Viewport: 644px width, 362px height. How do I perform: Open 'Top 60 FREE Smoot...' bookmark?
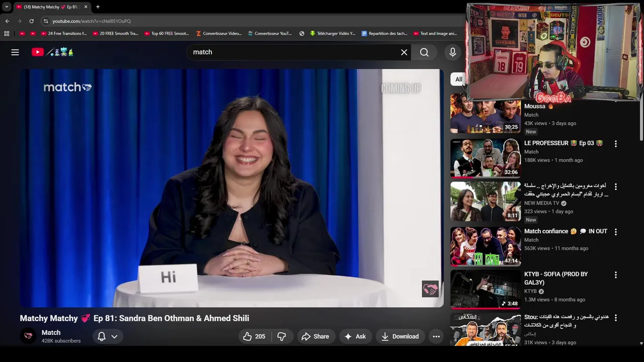pyautogui.click(x=167, y=34)
